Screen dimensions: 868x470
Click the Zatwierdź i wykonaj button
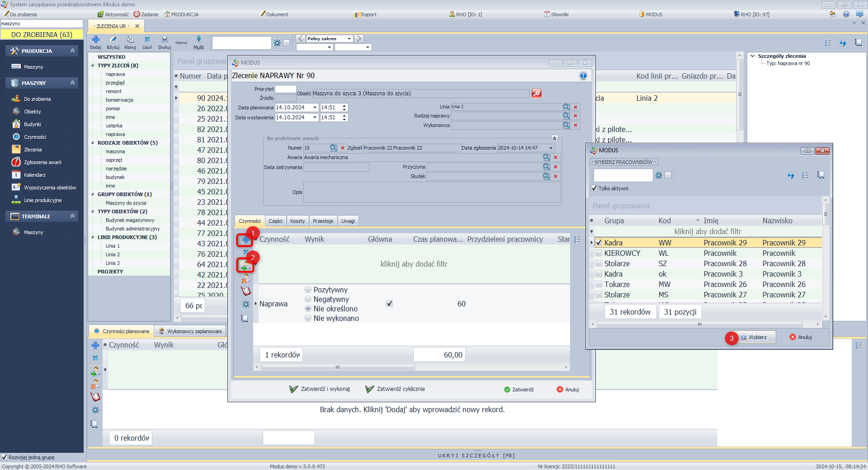pyautogui.click(x=320, y=389)
